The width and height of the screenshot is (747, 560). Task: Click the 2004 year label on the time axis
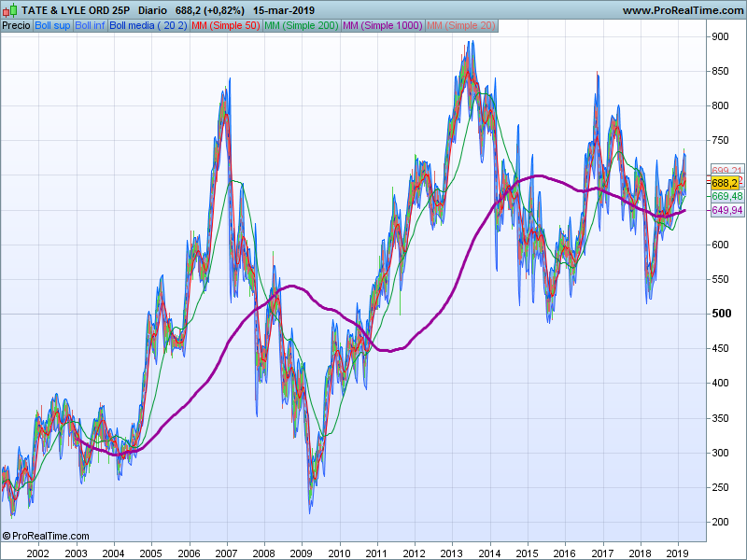(113, 553)
